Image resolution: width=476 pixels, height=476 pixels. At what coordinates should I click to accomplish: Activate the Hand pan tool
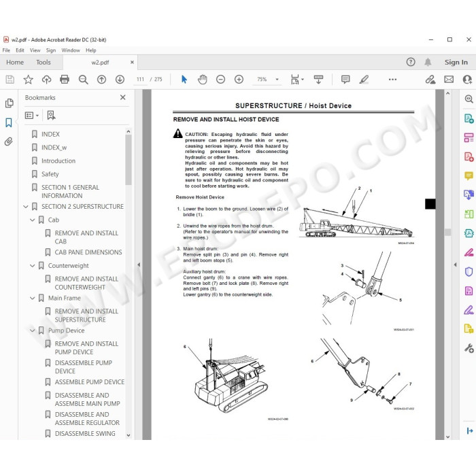pyautogui.click(x=202, y=80)
